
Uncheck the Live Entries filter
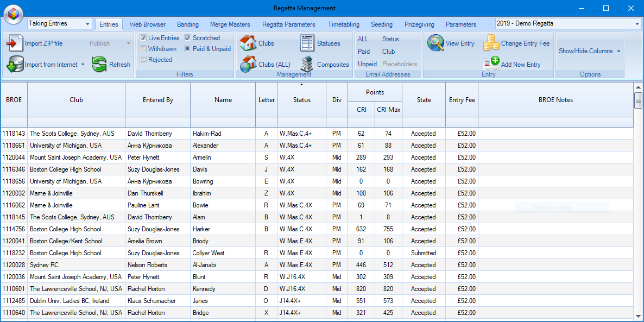click(143, 38)
